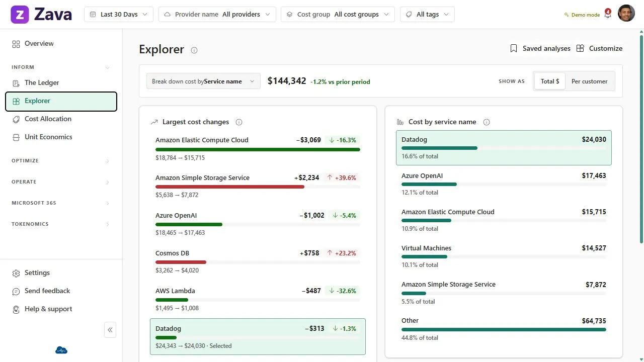Image resolution: width=644 pixels, height=362 pixels.
Task: Click the Customize button
Action: (x=599, y=49)
